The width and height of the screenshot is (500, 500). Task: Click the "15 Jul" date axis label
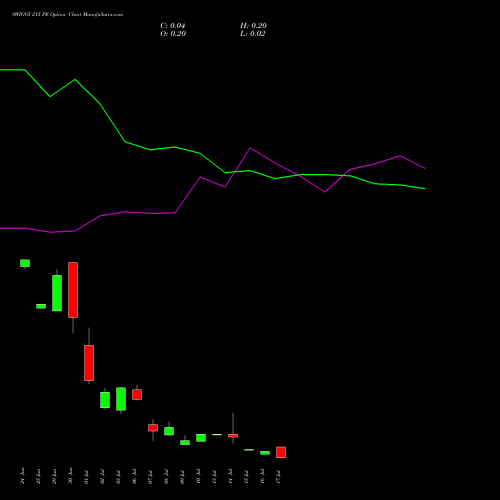[246, 477]
